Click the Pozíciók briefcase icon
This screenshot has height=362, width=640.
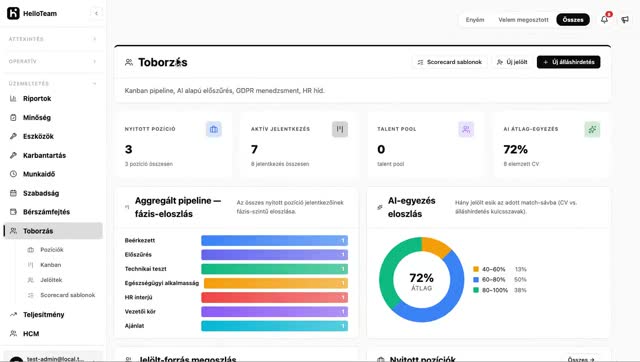[31, 249]
